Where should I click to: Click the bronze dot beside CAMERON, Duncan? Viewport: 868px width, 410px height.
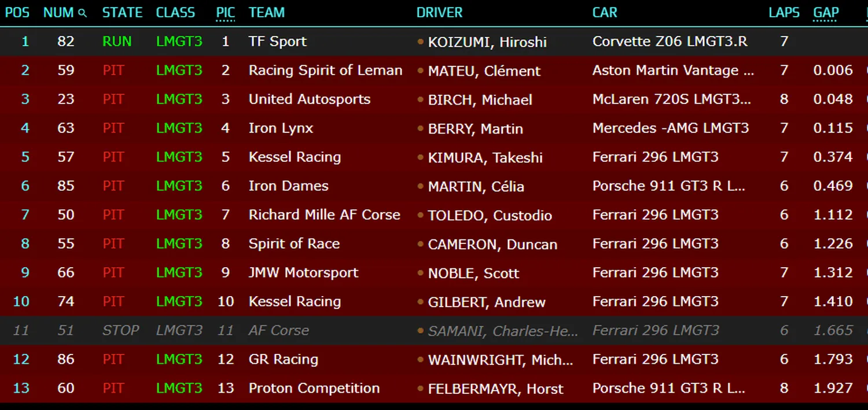[421, 244]
